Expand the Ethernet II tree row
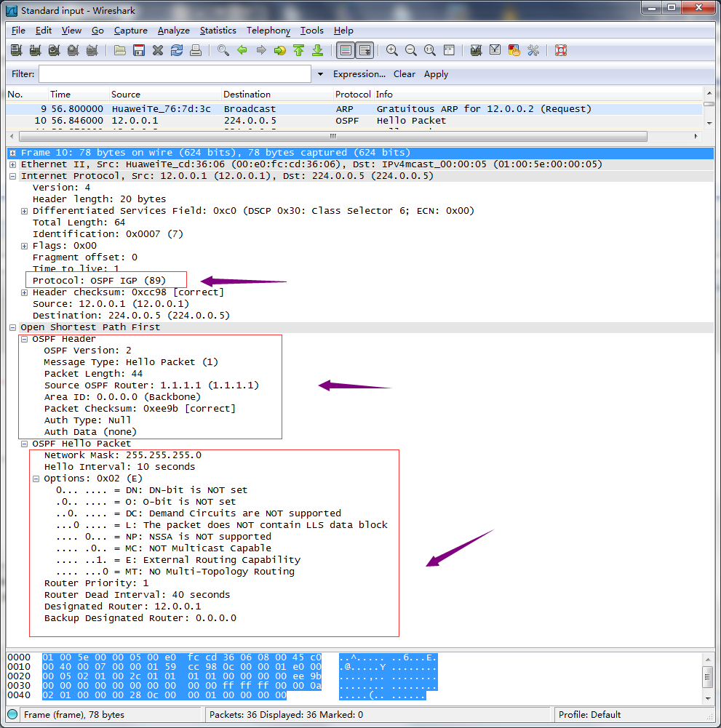Screen dimensions: 721x728 [13, 164]
